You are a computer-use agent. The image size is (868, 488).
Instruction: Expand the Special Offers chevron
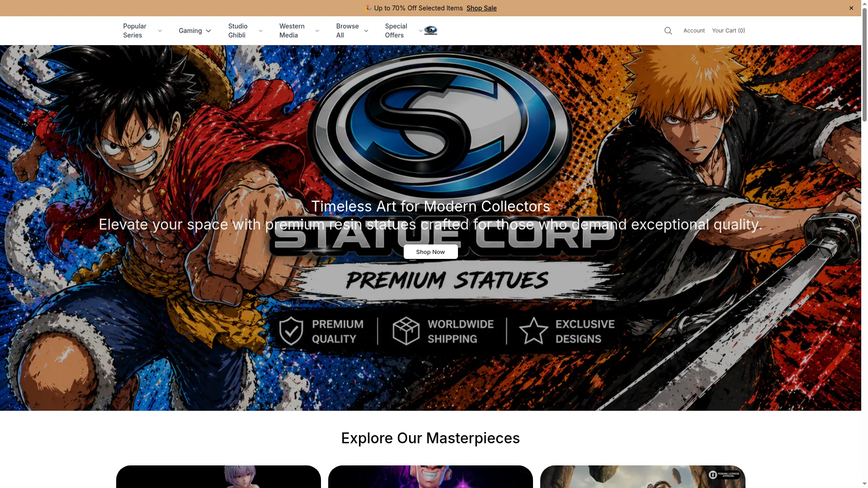pos(420,31)
